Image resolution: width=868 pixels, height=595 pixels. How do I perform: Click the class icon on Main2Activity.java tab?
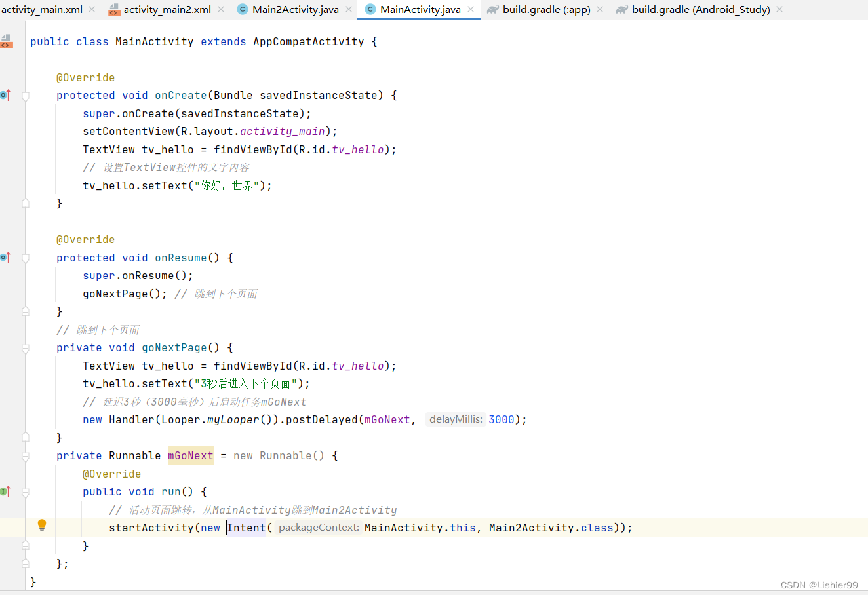coord(243,9)
